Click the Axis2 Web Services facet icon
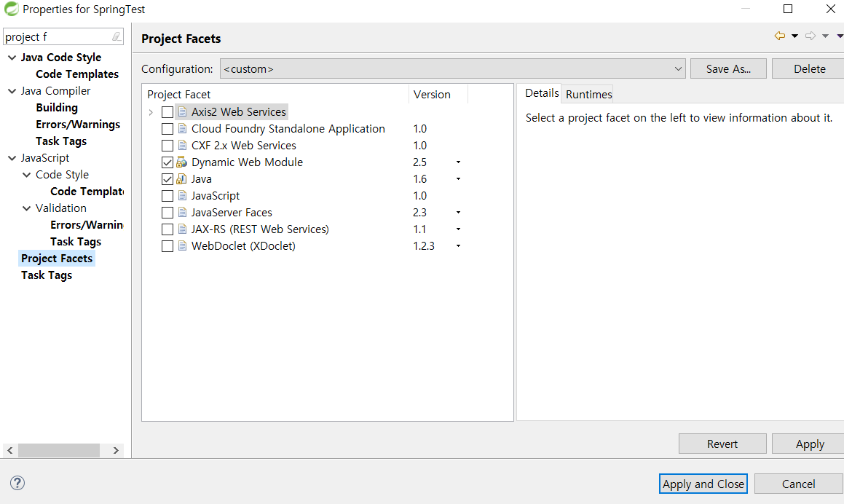The image size is (844, 504). click(183, 112)
